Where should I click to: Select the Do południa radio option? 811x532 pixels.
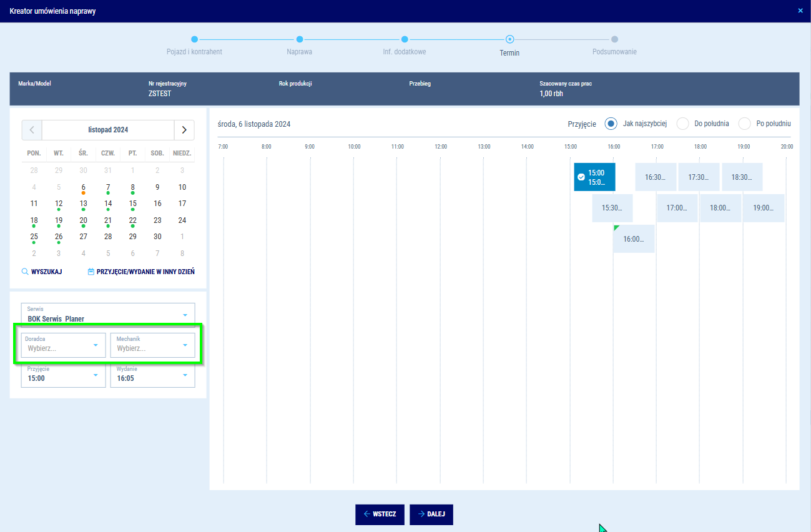pos(682,124)
